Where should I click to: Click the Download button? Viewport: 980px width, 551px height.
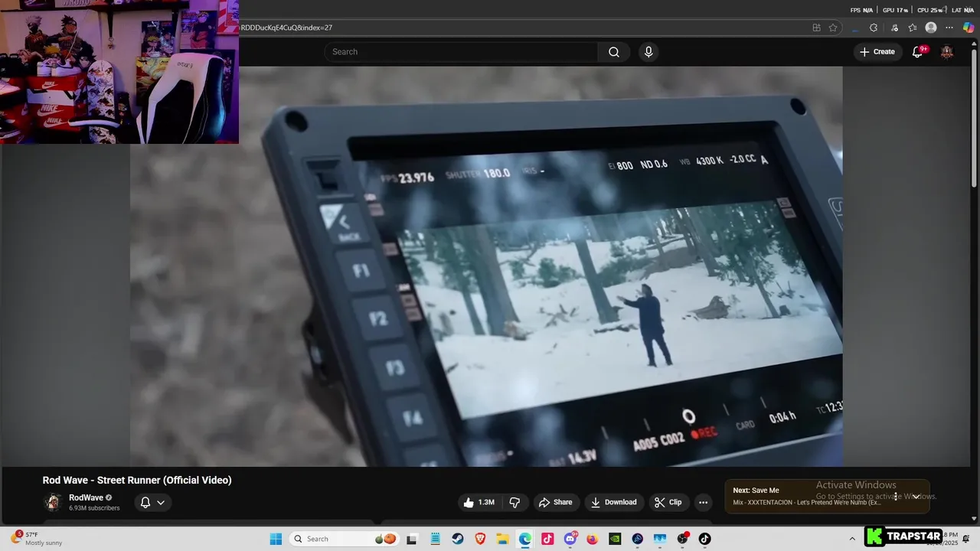point(613,502)
